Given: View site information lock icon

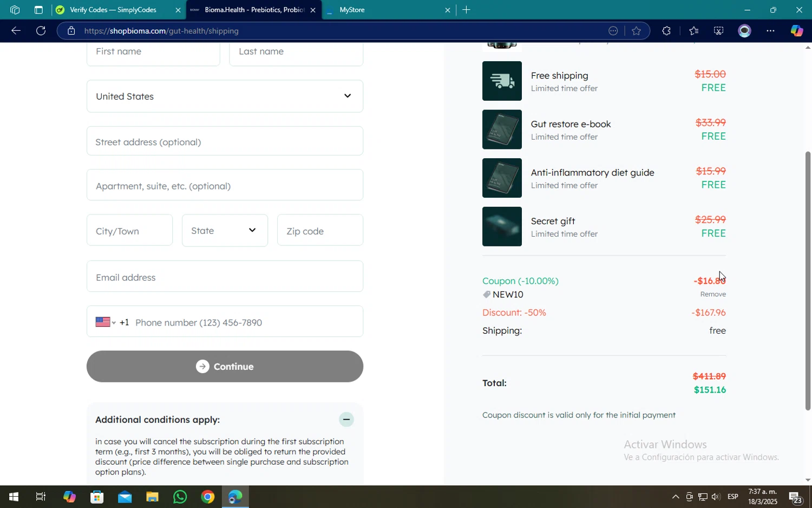Looking at the screenshot, I should pos(71,31).
